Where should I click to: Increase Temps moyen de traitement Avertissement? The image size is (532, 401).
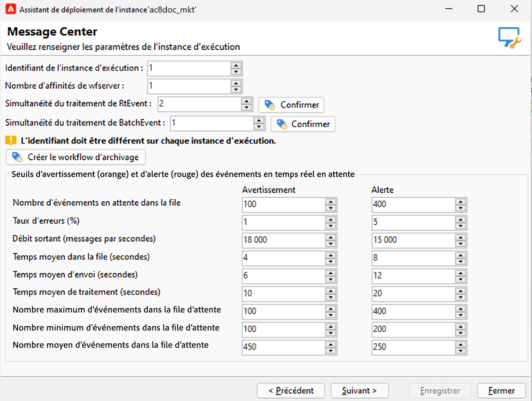pyautogui.click(x=331, y=291)
